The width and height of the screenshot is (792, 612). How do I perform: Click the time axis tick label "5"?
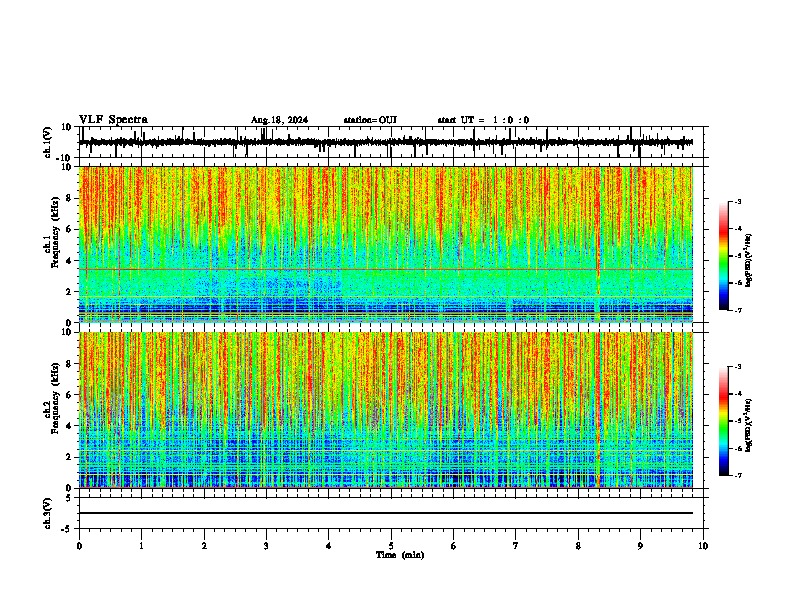pyautogui.click(x=391, y=546)
